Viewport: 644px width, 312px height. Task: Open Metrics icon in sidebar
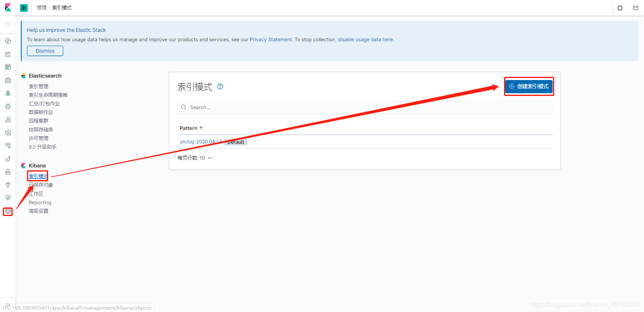pos(8,119)
